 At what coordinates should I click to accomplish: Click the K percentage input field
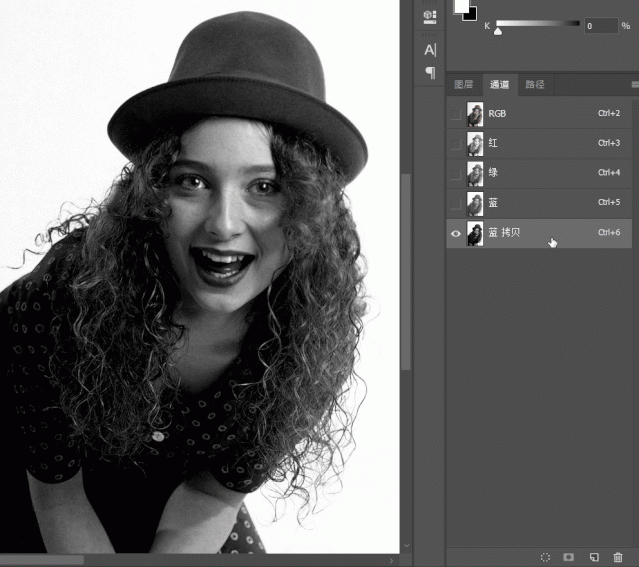[600, 26]
